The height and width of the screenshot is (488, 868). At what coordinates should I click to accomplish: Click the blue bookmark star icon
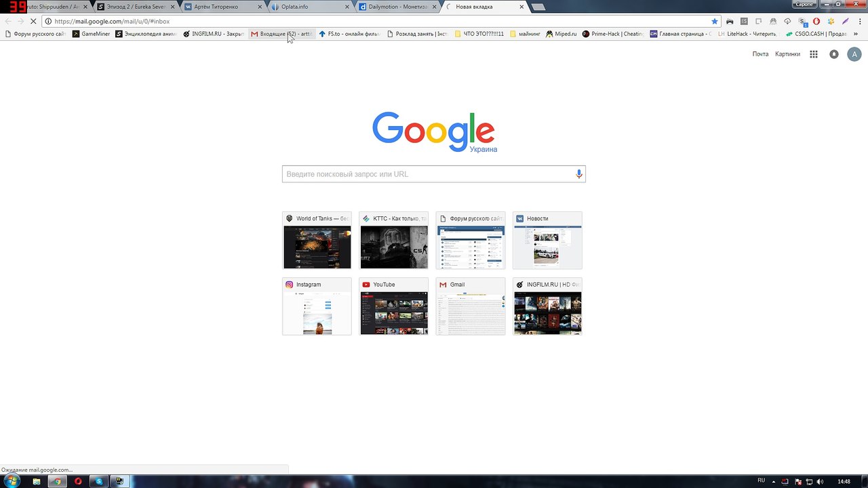[x=714, y=21]
